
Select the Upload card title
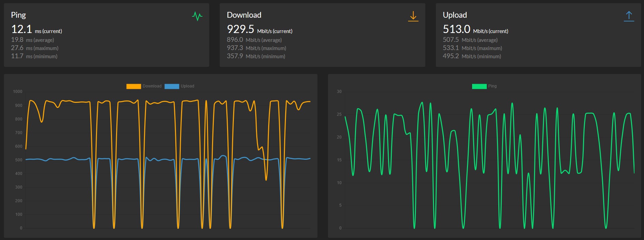click(455, 15)
